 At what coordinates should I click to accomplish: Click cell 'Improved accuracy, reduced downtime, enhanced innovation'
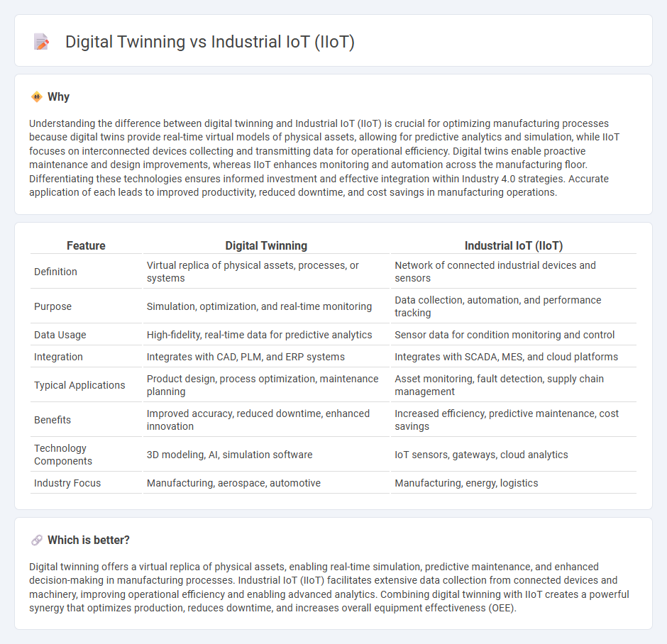pyautogui.click(x=266, y=420)
